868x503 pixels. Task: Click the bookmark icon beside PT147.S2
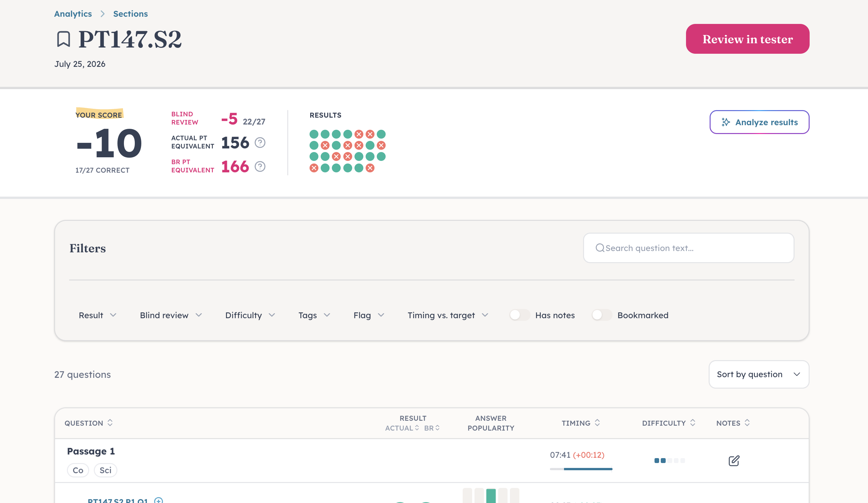tap(63, 39)
